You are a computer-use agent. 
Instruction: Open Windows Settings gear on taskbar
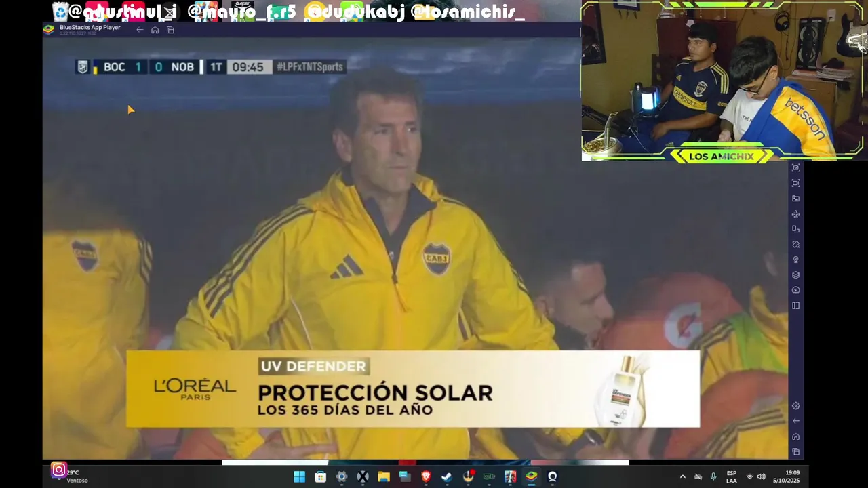point(342,476)
